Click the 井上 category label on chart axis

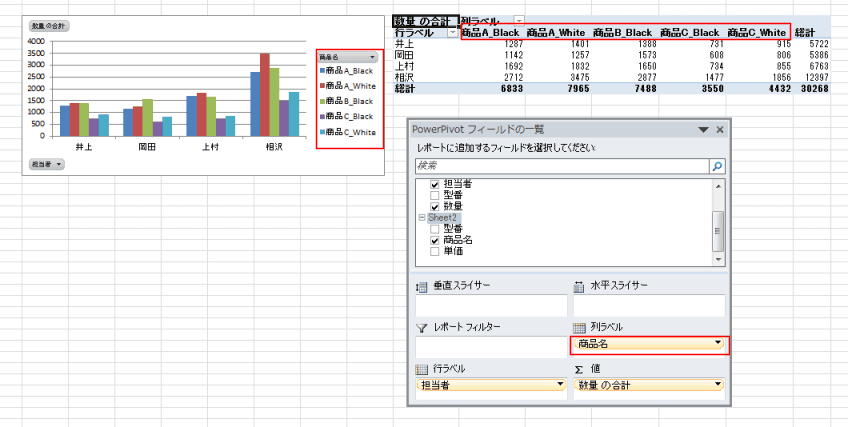point(84,147)
